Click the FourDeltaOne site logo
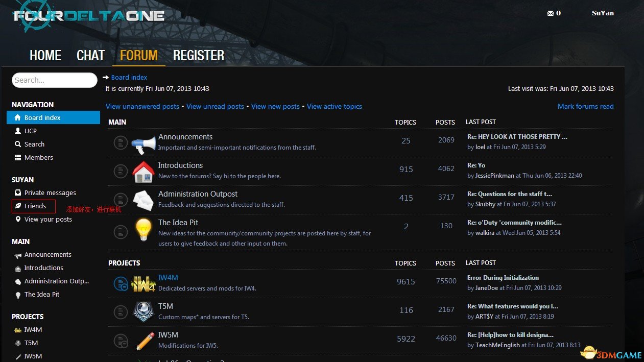Image resolution: width=644 pixels, height=362 pixels. 89,16
